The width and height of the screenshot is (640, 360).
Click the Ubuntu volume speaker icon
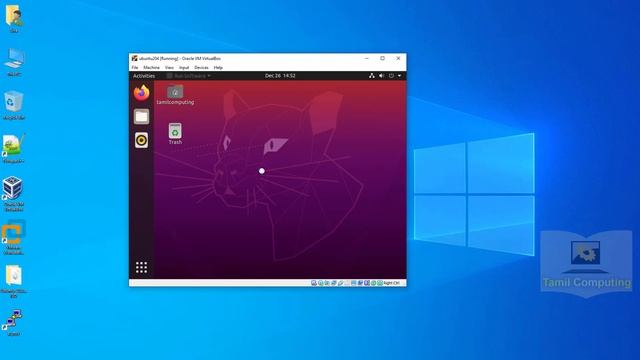coord(381,76)
